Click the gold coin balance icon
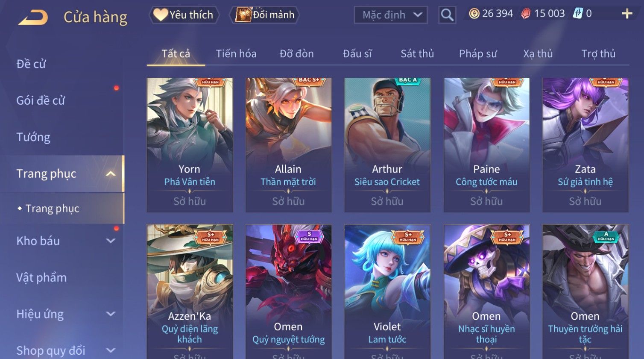The width and height of the screenshot is (644, 359). (474, 14)
